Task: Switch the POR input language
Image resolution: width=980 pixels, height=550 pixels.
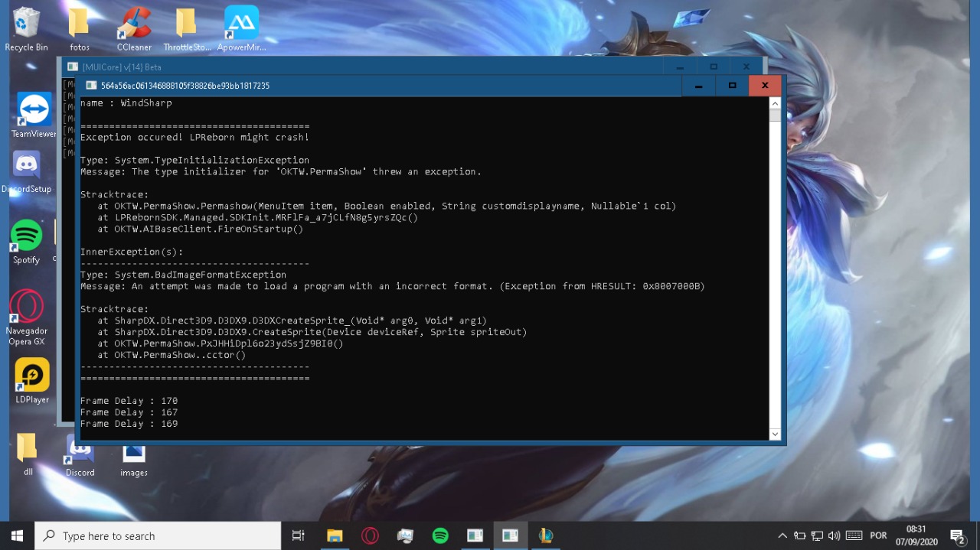Action: coord(879,535)
